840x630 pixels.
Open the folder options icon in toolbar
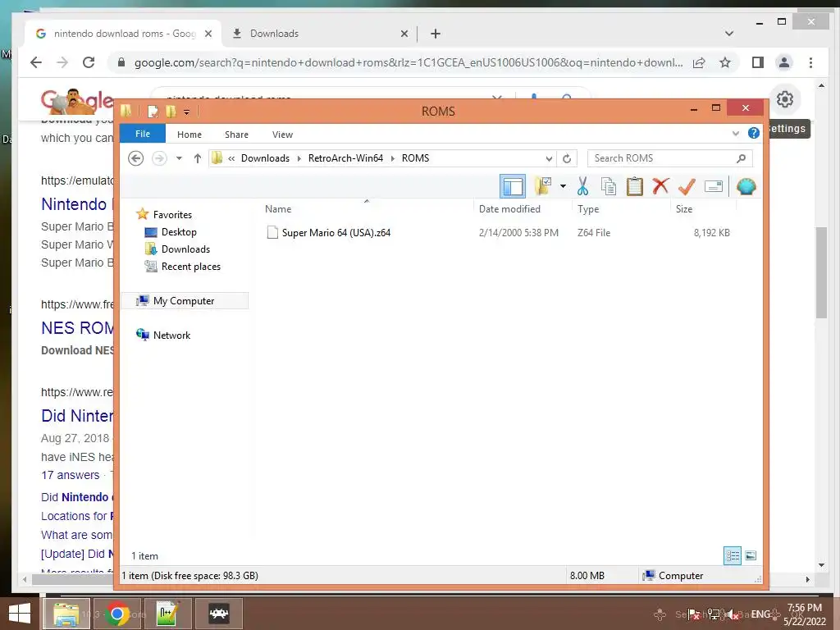pos(543,186)
